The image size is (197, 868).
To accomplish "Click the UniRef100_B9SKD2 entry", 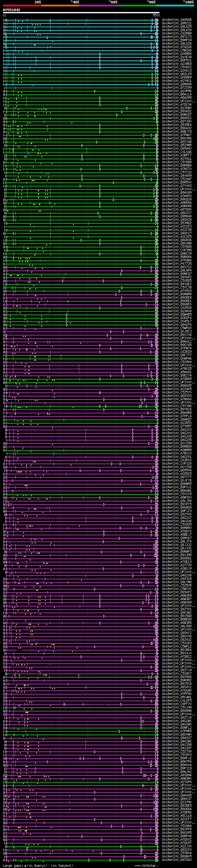I will [x=177, y=111].
